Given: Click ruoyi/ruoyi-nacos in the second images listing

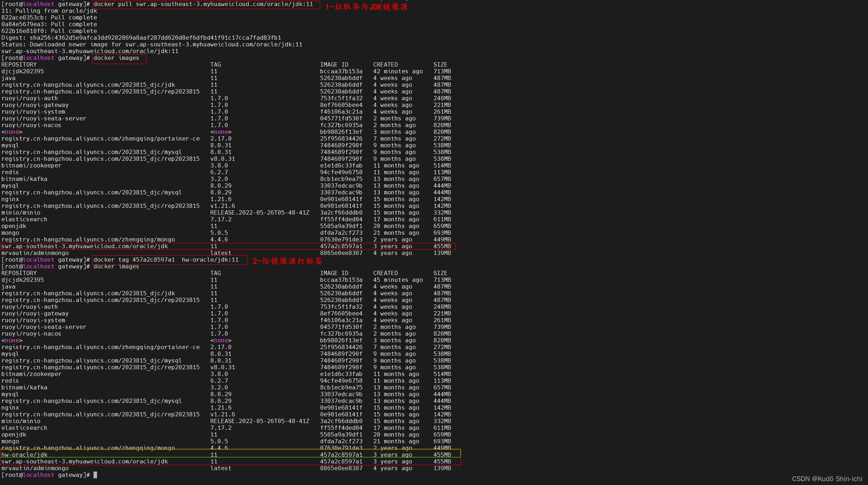Looking at the screenshot, I should coord(32,334).
